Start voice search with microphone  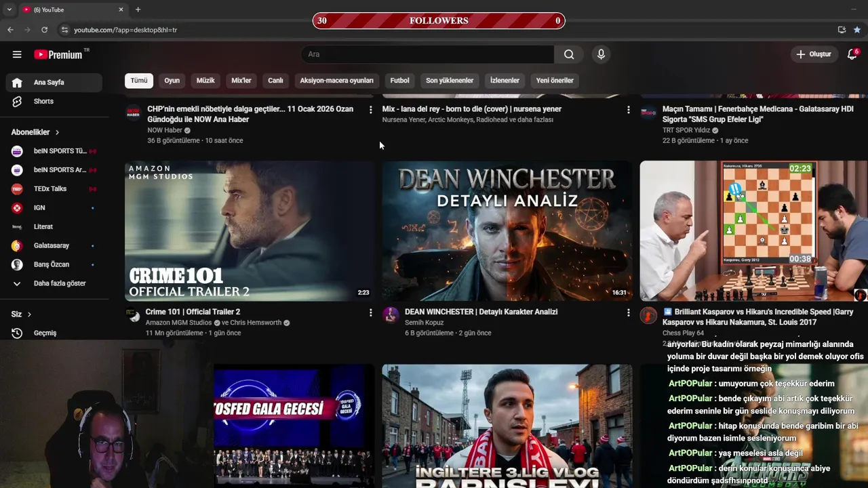pyautogui.click(x=601, y=54)
